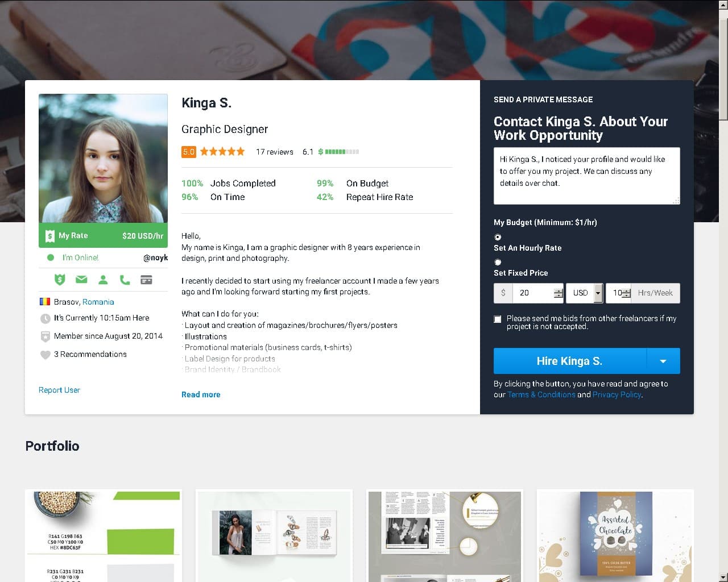Click the profile completed person icon
The width and height of the screenshot is (728, 582).
click(103, 280)
